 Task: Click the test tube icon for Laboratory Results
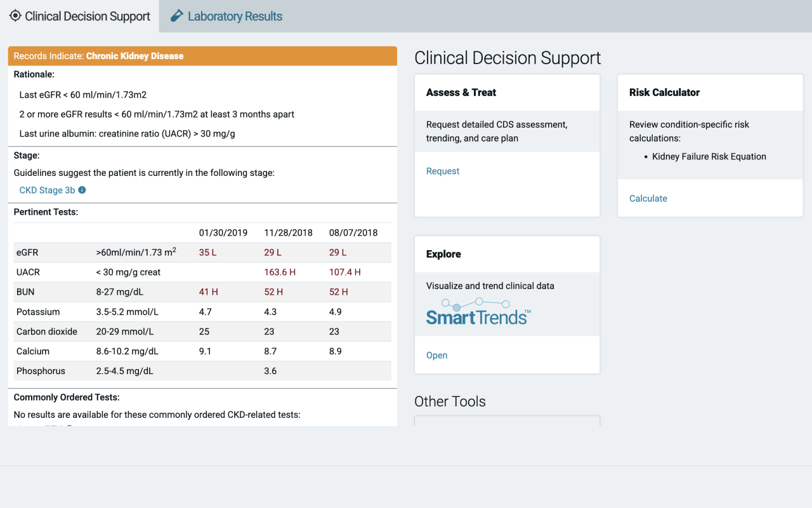pyautogui.click(x=177, y=16)
